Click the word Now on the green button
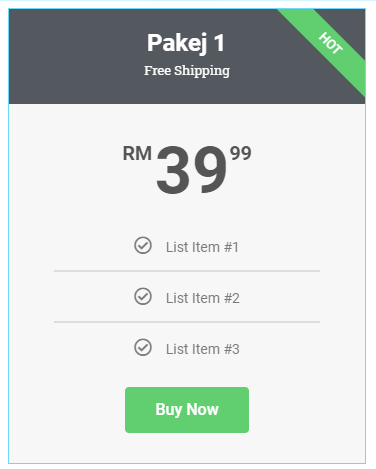The height and width of the screenshot is (469, 376). 203,409
